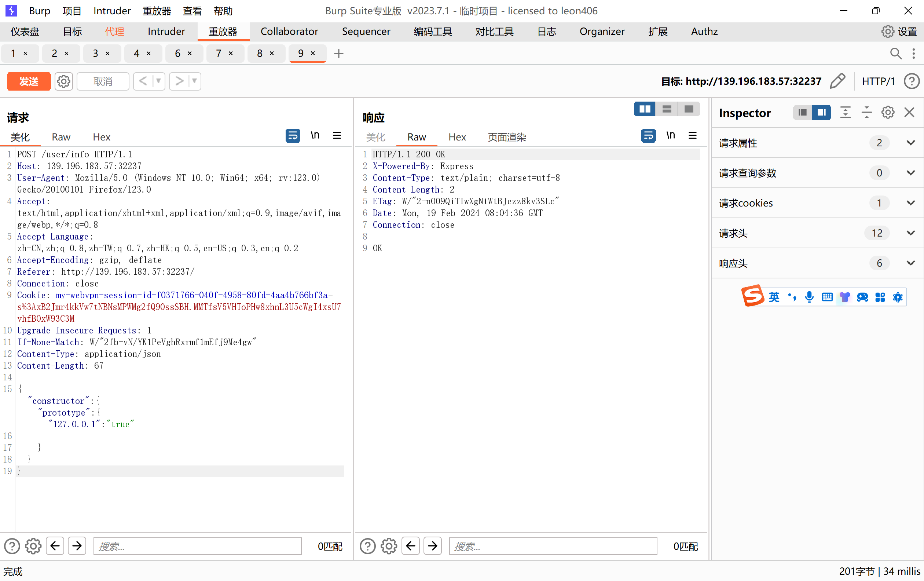924x581 pixels.
Task: Switch request view to Hex tab
Action: click(x=102, y=137)
